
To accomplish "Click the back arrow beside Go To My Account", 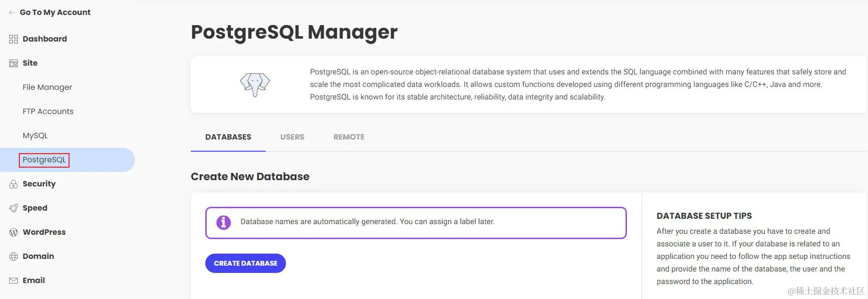I will (12, 13).
